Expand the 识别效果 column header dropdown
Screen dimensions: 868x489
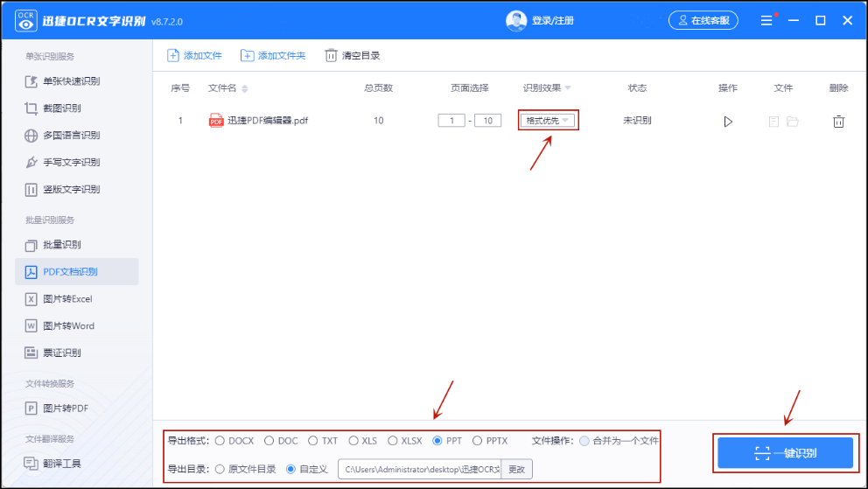point(568,88)
